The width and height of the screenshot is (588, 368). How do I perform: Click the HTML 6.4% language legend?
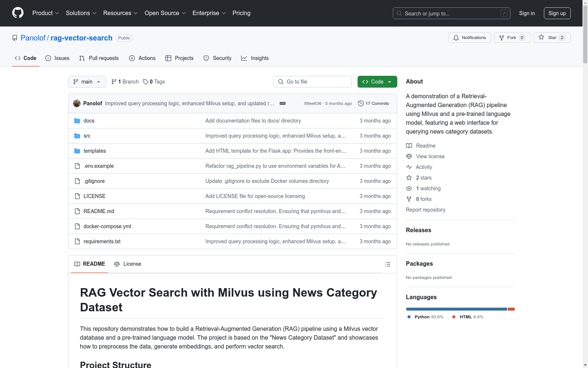click(x=468, y=317)
